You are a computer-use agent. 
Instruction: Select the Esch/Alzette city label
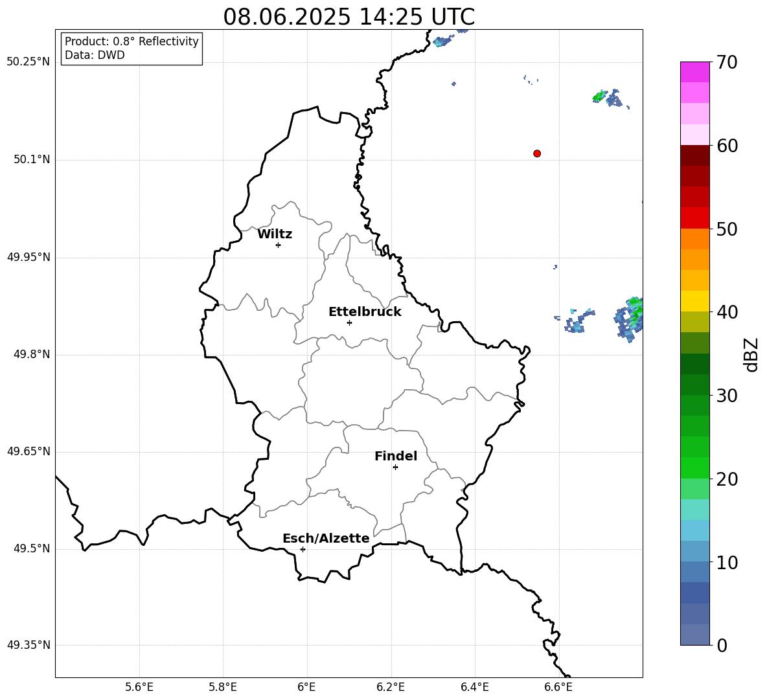[x=326, y=538]
